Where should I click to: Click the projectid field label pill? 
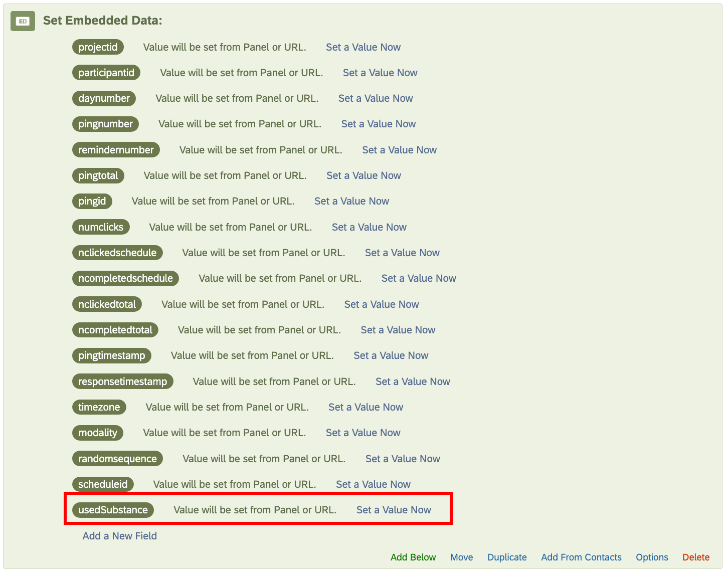click(x=98, y=47)
